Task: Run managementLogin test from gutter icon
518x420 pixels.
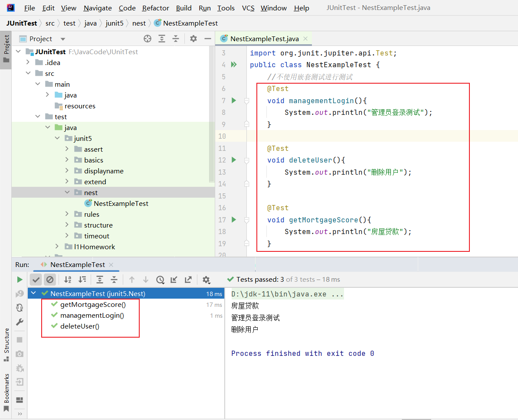Action: point(234,101)
